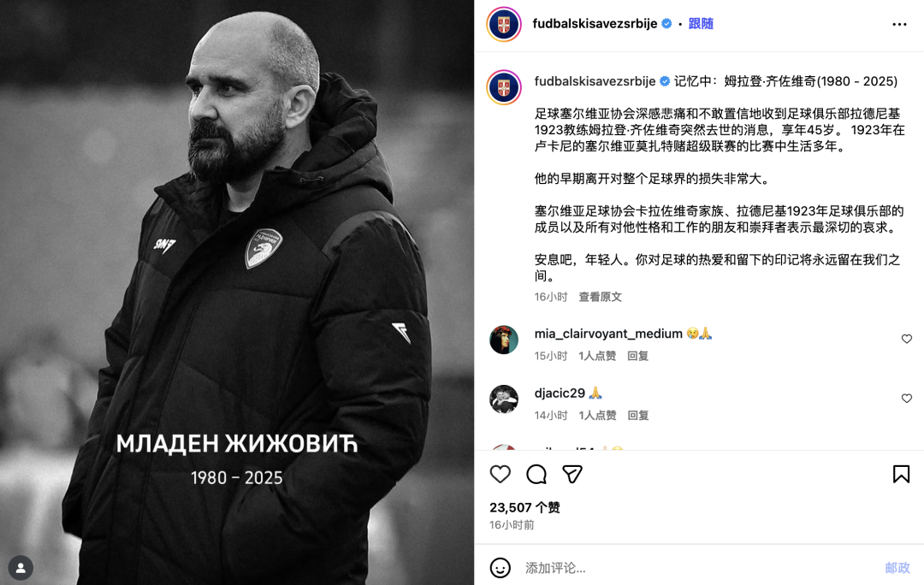Open djacic29's profile picture
Viewport: 924px width, 585px height.
click(504, 399)
